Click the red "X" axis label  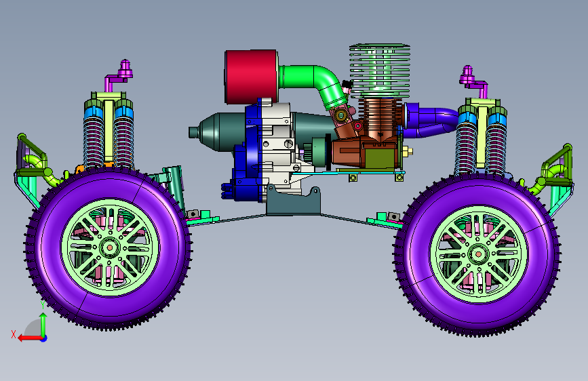click(x=14, y=334)
